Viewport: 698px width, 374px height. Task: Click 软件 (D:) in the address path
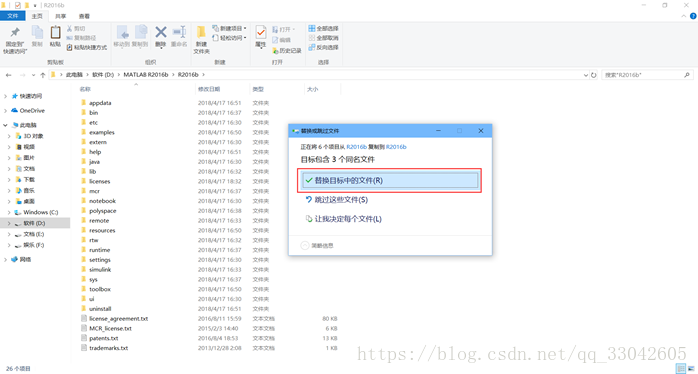[103, 75]
